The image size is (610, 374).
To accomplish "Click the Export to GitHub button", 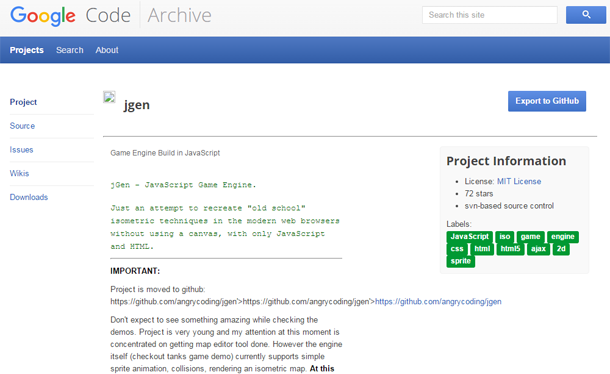I will (x=547, y=101).
